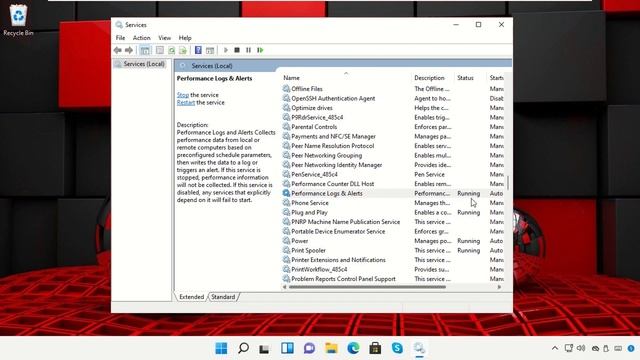Click the vertical scrollbar thumb of services list

(x=508, y=183)
